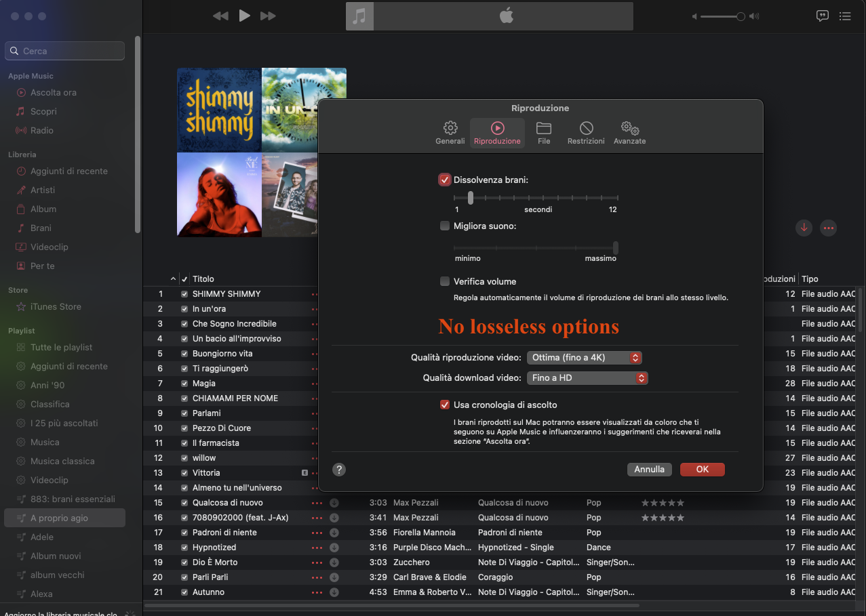Click the red download arrow for the playlist
This screenshot has height=616, width=866.
pyautogui.click(x=804, y=228)
